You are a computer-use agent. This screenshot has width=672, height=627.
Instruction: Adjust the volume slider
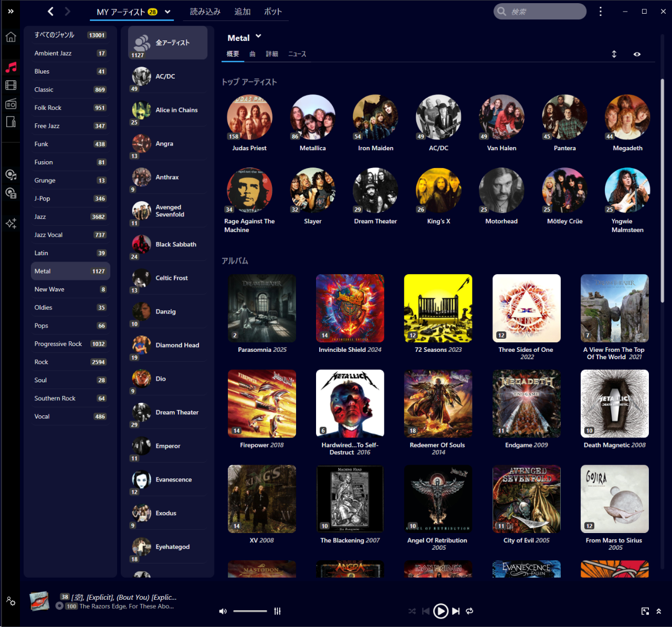pyautogui.click(x=250, y=611)
